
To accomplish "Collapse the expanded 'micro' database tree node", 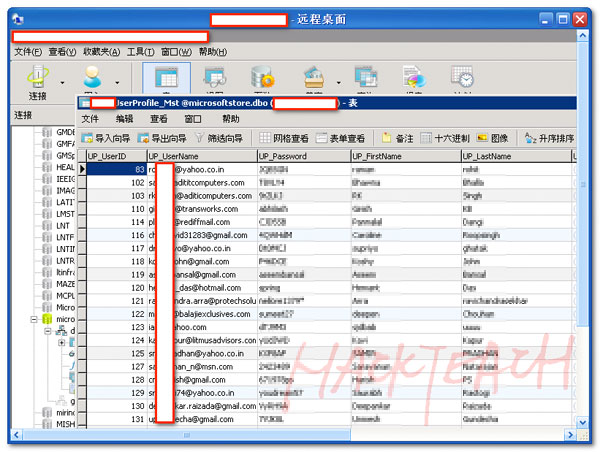I will point(33,320).
